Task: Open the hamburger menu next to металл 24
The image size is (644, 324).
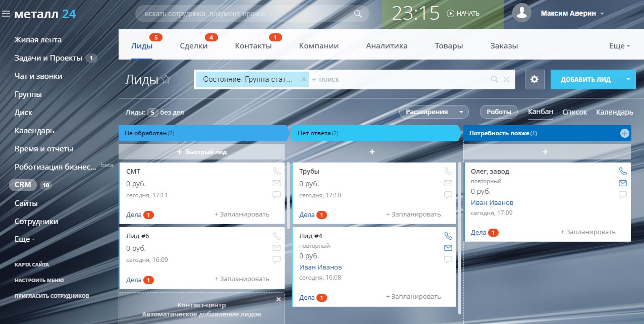Action: (x=6, y=14)
